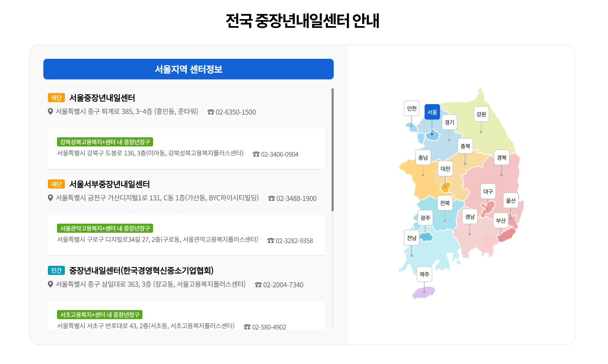608x364 pixels.
Task: Click location pin by 금천구 가산디지털1로 address
Action: point(51,198)
